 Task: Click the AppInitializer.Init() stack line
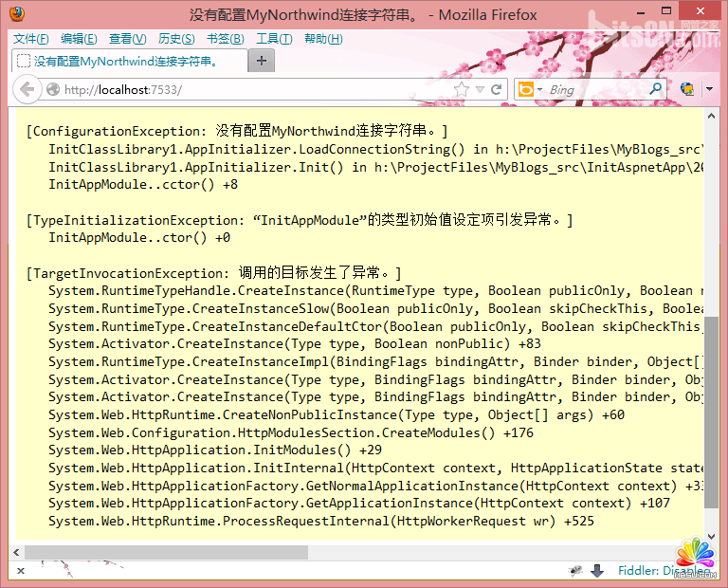click(x=376, y=167)
